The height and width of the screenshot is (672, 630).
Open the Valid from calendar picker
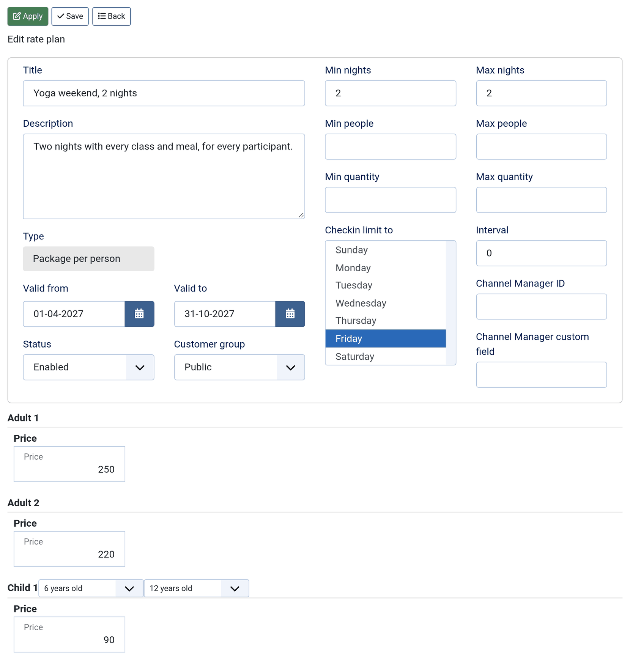click(139, 314)
